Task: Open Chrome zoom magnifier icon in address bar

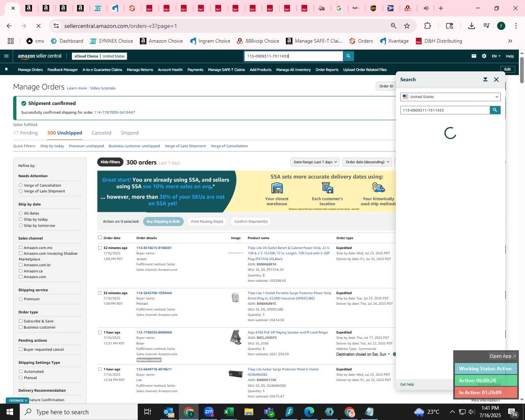Action: pos(394,26)
